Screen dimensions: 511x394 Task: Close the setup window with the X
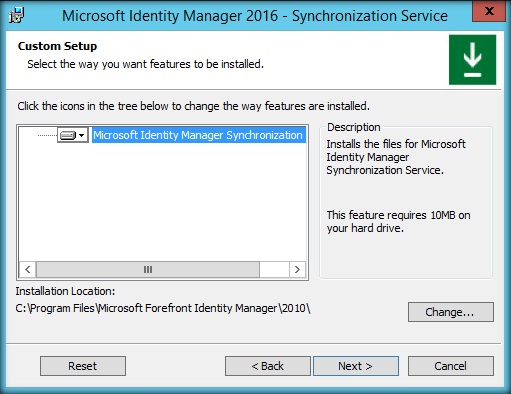489,11
